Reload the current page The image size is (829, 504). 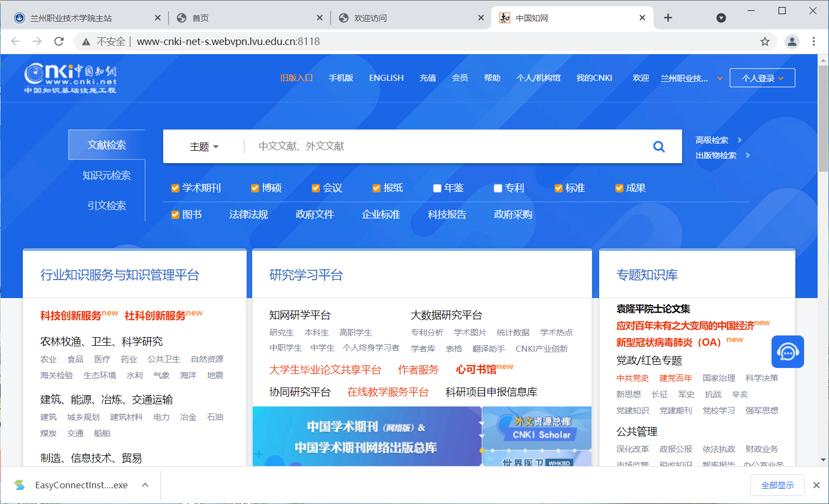tap(59, 41)
